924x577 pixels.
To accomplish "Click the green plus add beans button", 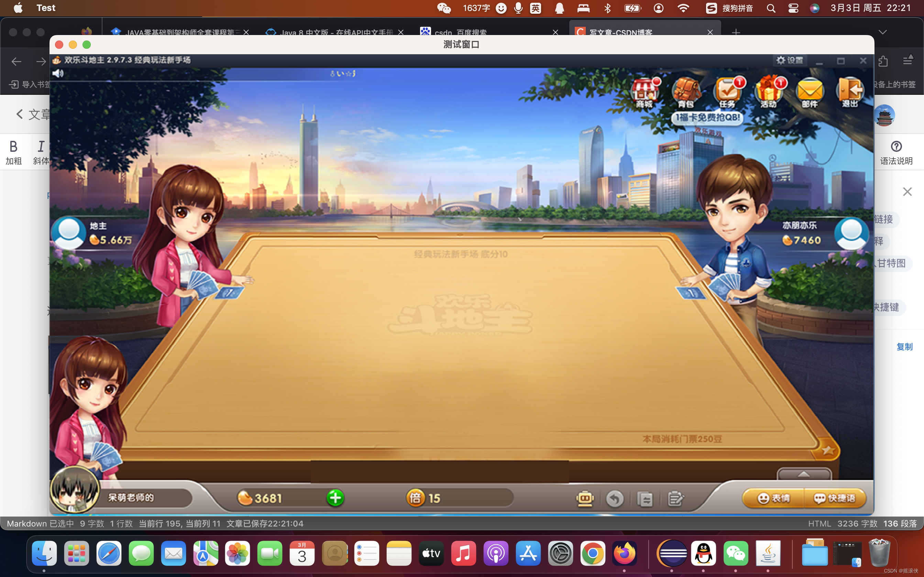I will 335,498.
